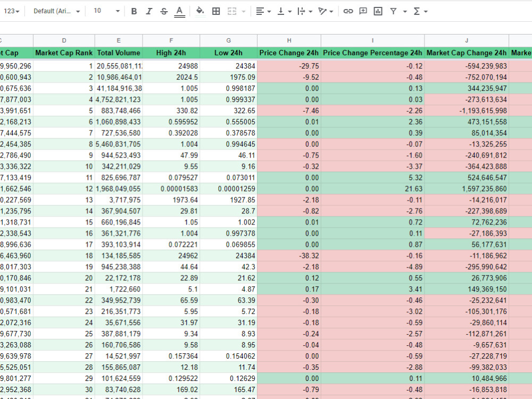Open text wrapping options

pos(302,11)
